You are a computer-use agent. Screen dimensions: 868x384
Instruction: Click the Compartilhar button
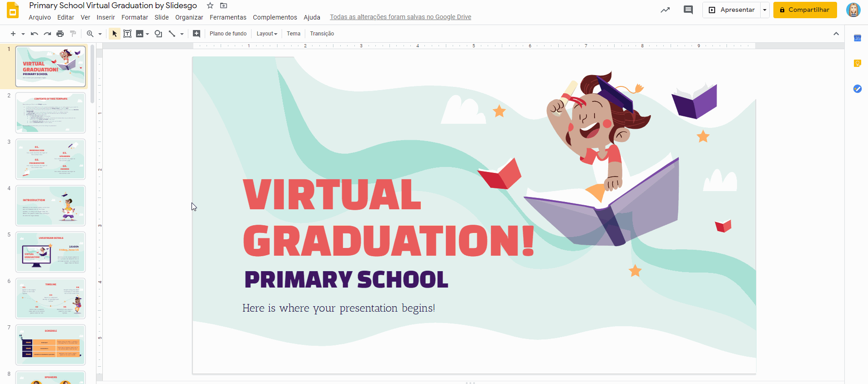tap(805, 10)
